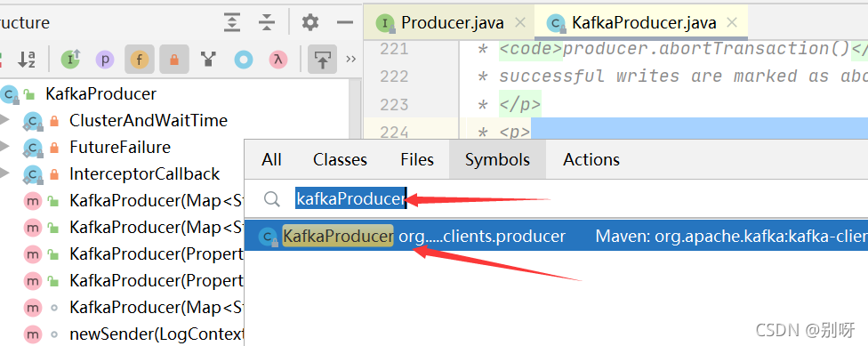Toggle Show Anonymous Classes circle icon

point(244,60)
